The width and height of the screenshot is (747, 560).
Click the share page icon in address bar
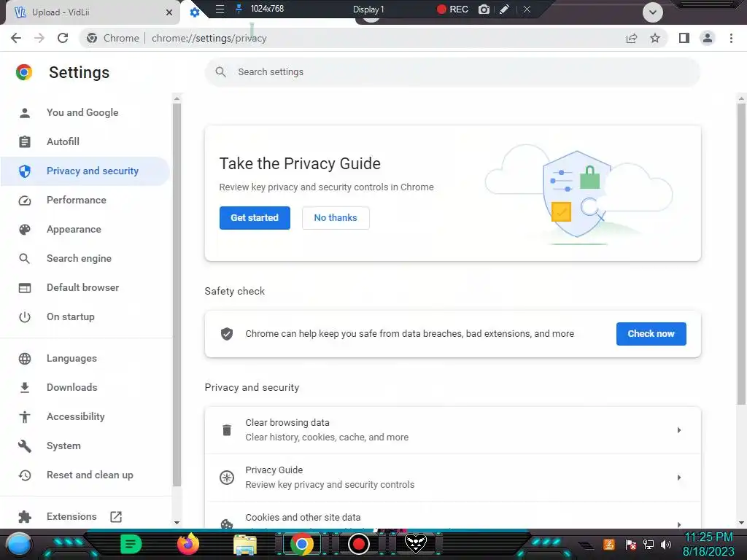[x=632, y=38]
